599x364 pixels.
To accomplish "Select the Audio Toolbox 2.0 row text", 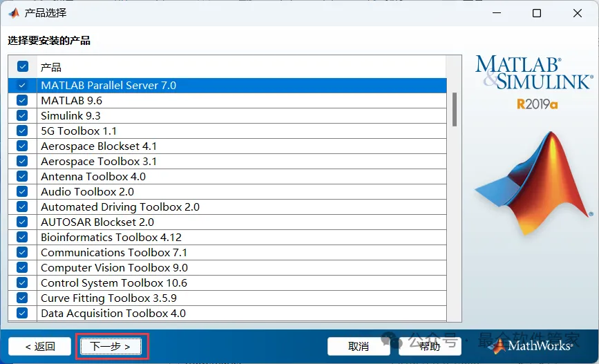I will pyautogui.click(x=88, y=191).
